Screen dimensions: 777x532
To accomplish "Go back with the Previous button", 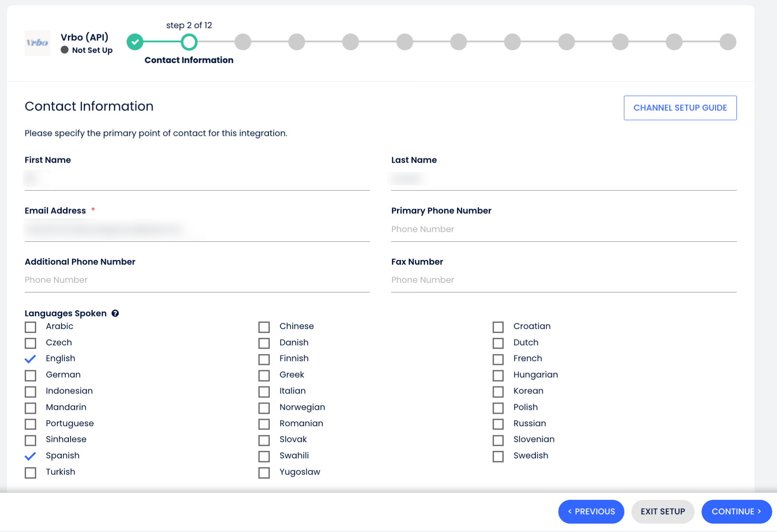I will point(591,511).
